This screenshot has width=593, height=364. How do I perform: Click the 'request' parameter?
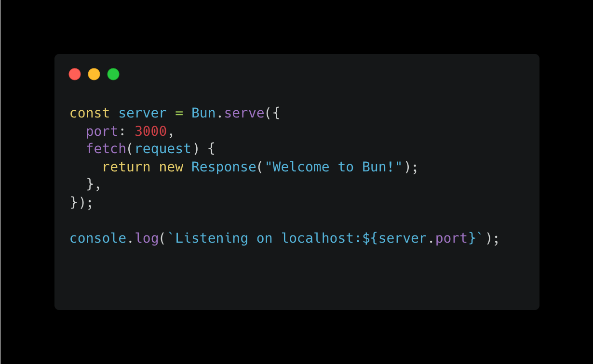pyautogui.click(x=163, y=149)
